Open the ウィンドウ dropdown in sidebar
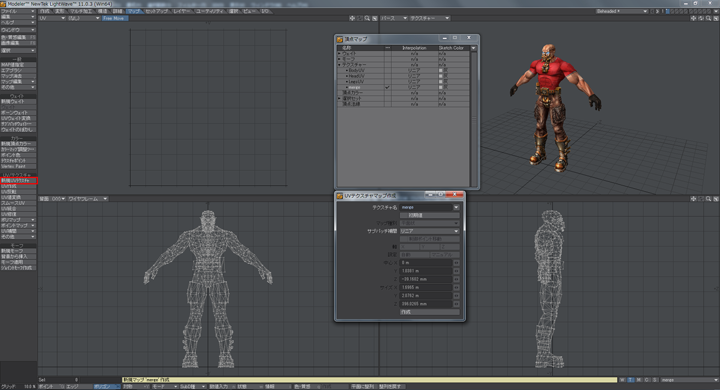Viewport: 720px width, 390px height. [x=18, y=30]
